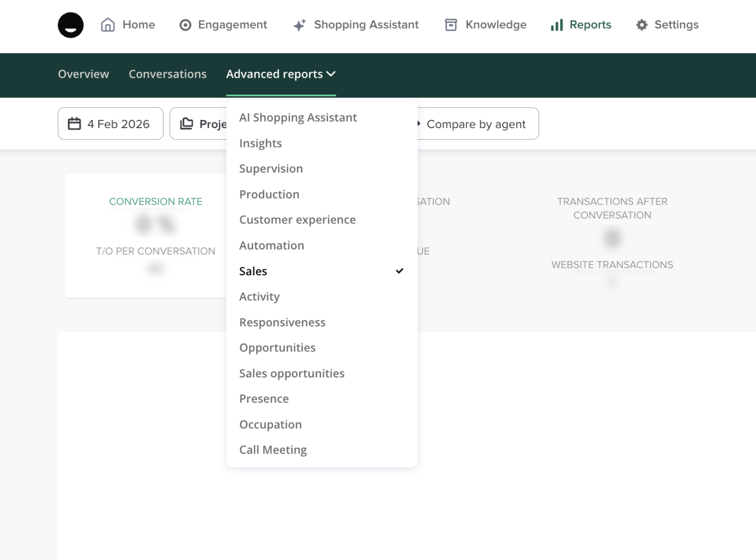Viewport: 756px width, 560px height.
Task: Click the Settings gear icon
Action: [641, 25]
